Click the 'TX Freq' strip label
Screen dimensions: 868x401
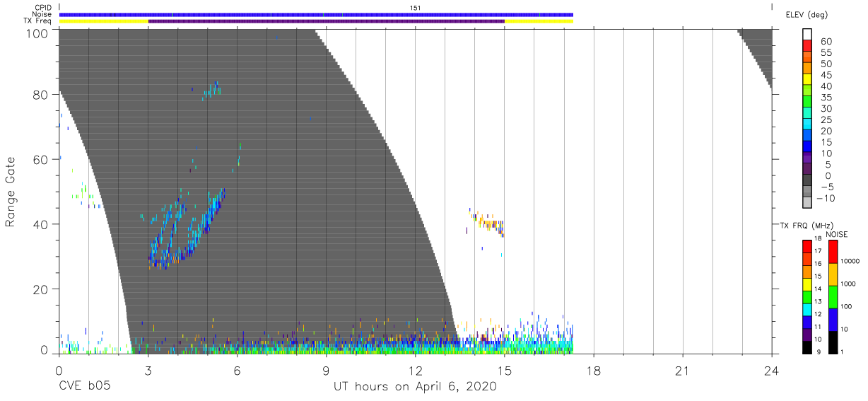pos(38,21)
